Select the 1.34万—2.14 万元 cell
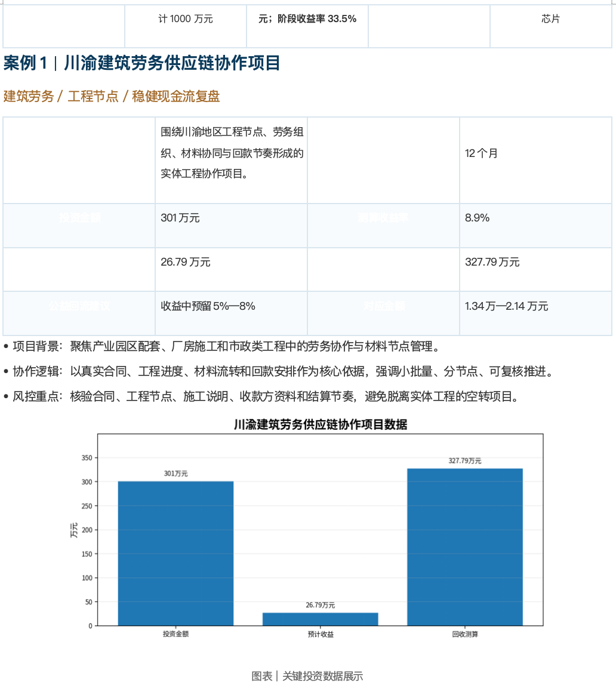The height and width of the screenshot is (696, 616). tap(535, 313)
